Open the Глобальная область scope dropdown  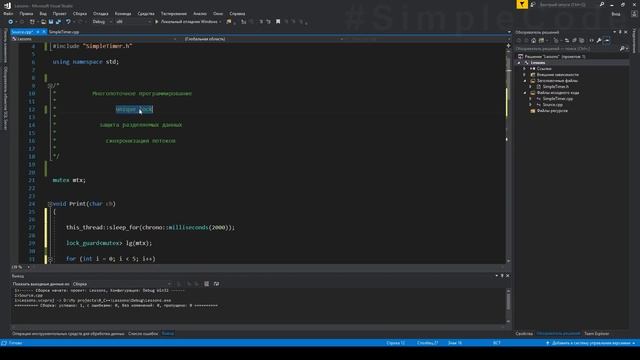click(x=264, y=39)
